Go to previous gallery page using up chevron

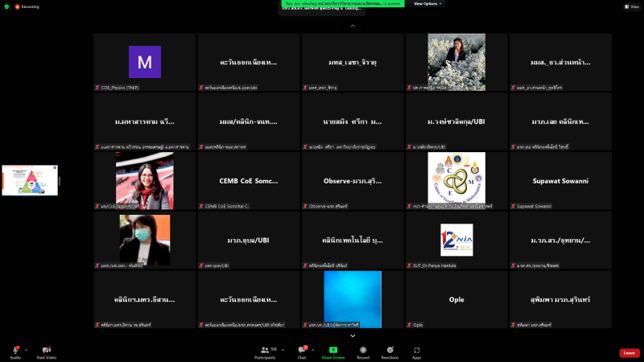point(353,26)
